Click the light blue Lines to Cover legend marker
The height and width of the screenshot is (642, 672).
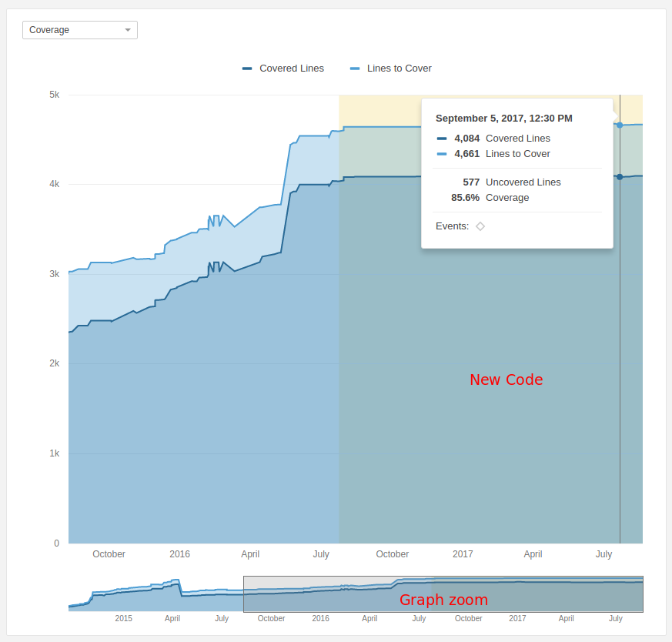click(x=355, y=69)
